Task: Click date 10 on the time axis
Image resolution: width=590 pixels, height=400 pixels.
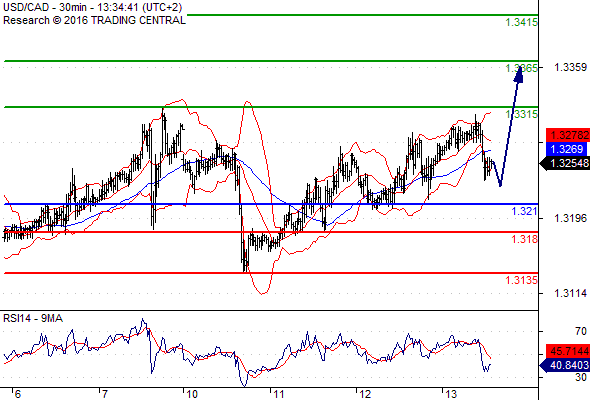Action: (x=192, y=394)
